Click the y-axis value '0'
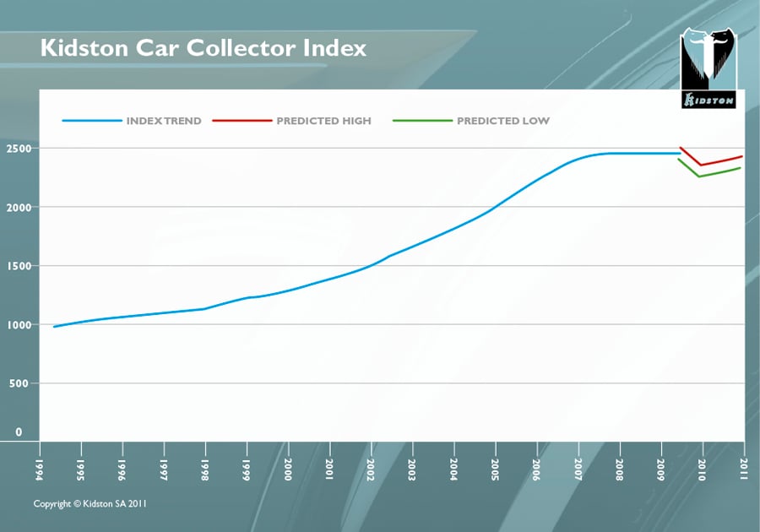 (19, 432)
